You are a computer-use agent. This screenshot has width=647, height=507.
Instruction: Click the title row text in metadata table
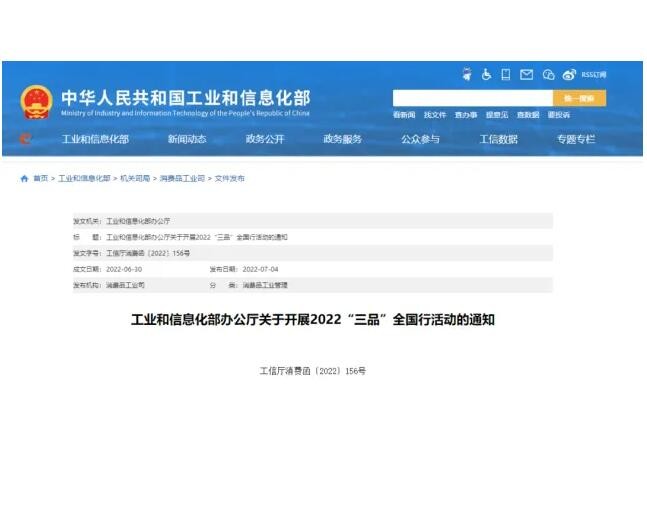point(197,237)
